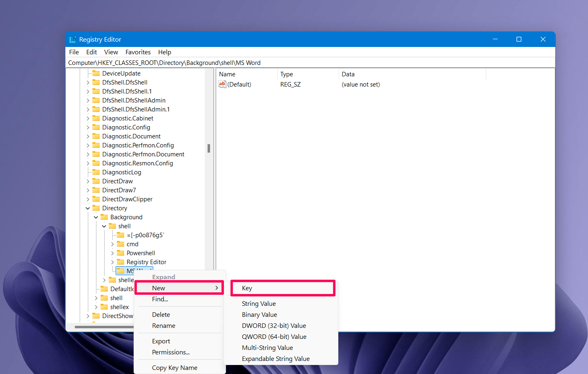The image size is (588, 374).
Task: Select the (Default) value entry
Action: [x=239, y=85]
